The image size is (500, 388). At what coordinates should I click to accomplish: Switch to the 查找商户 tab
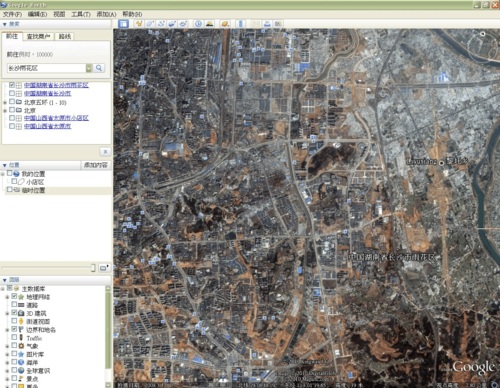point(38,36)
